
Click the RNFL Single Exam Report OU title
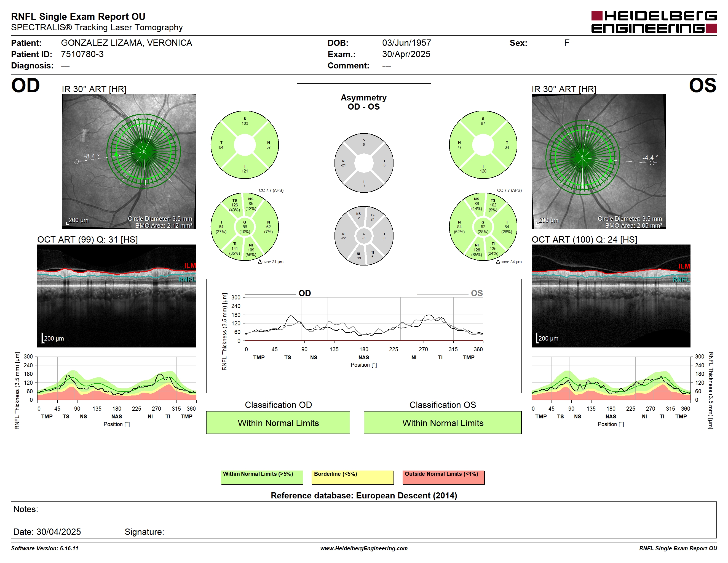[78, 16]
